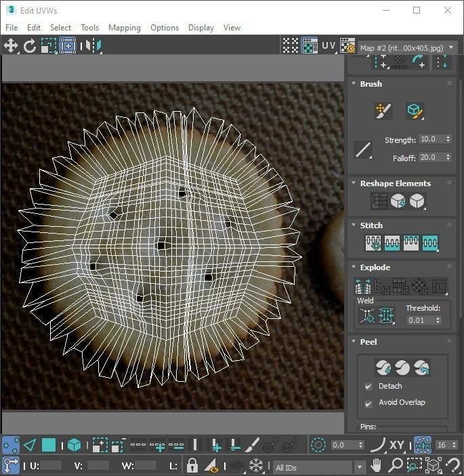Click the XY snap button
The image size is (464, 476).
[397, 445]
